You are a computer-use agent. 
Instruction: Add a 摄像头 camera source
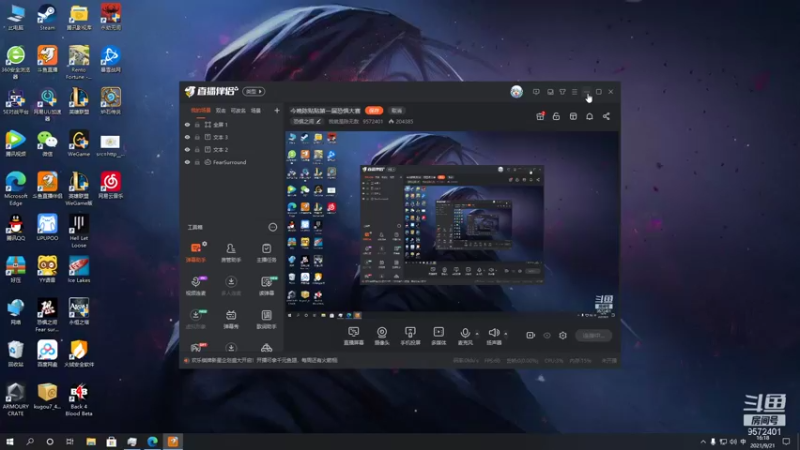point(382,336)
